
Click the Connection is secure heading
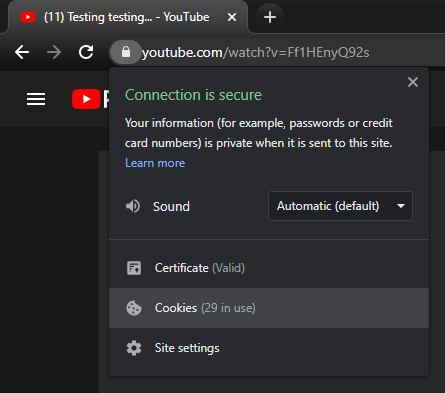tap(193, 95)
